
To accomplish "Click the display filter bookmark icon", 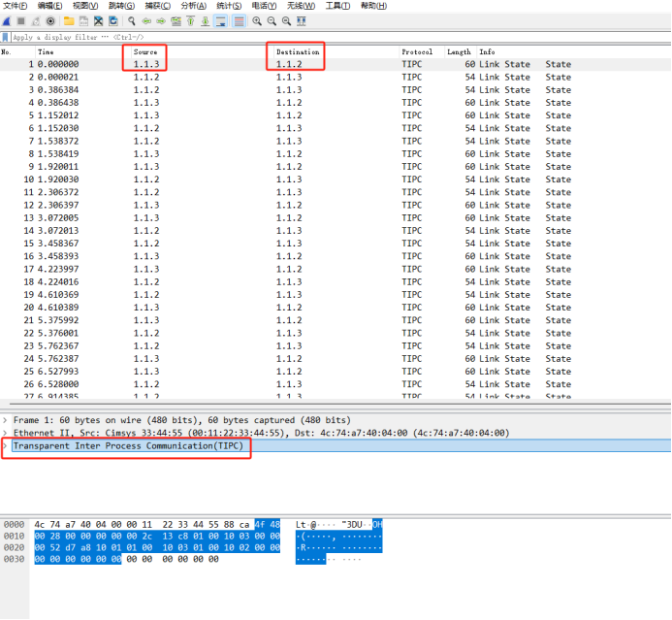I will coord(5,37).
